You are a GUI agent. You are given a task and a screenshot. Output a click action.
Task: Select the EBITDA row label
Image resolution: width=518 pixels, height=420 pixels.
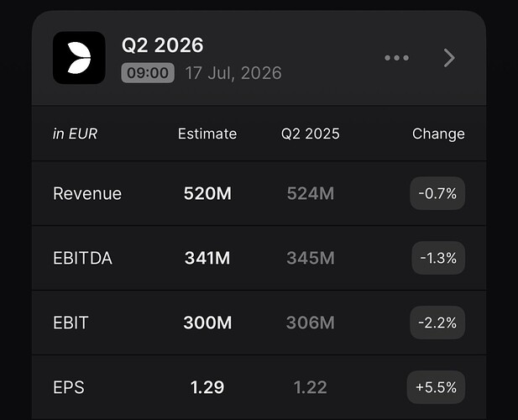[x=82, y=258]
